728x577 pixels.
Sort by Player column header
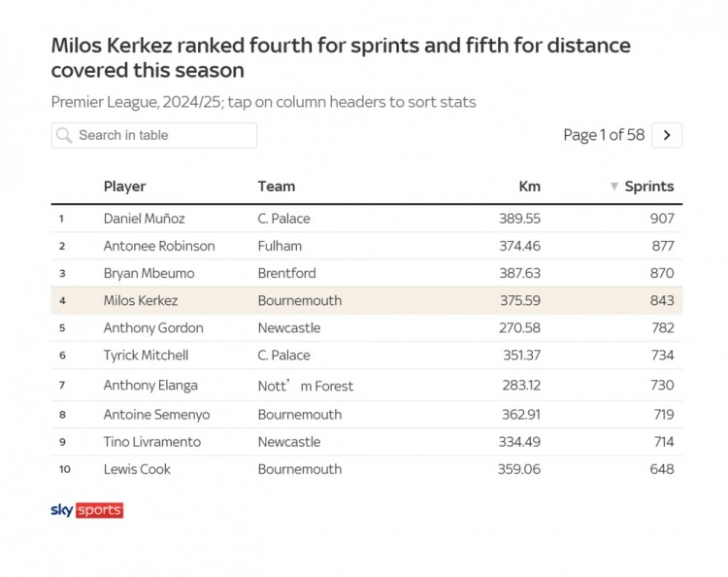(x=124, y=187)
